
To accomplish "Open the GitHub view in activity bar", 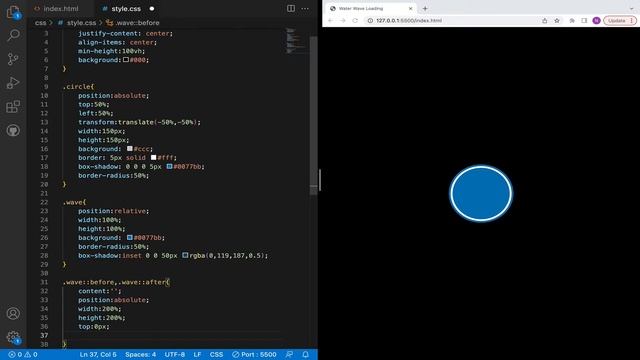I will tap(13, 131).
